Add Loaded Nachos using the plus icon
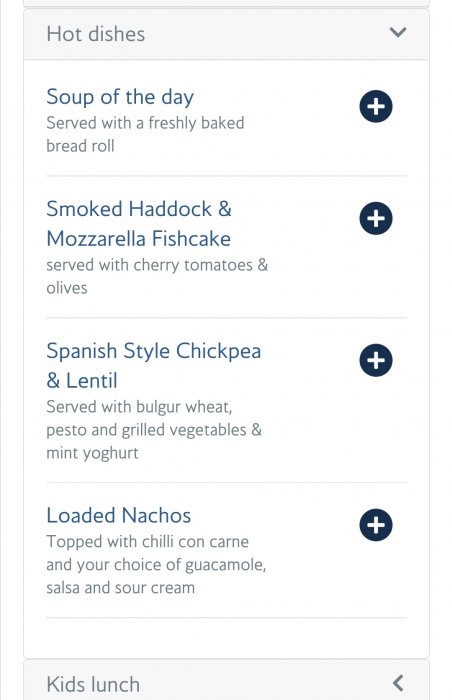The image size is (452, 700). (x=376, y=525)
